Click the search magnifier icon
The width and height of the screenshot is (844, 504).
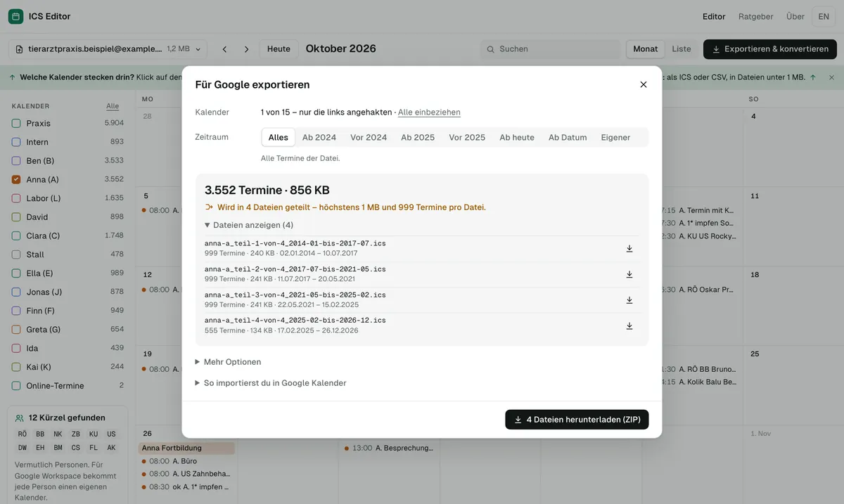tap(490, 49)
